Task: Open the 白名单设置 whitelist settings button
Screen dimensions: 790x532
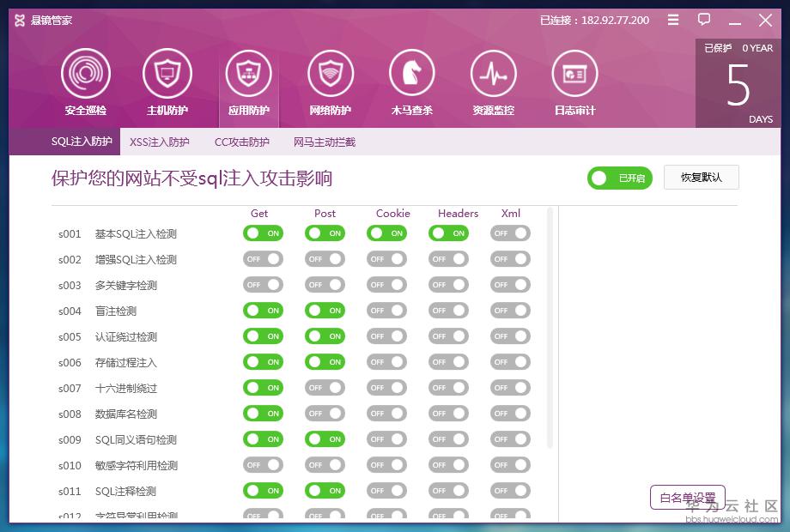Action: (x=688, y=498)
